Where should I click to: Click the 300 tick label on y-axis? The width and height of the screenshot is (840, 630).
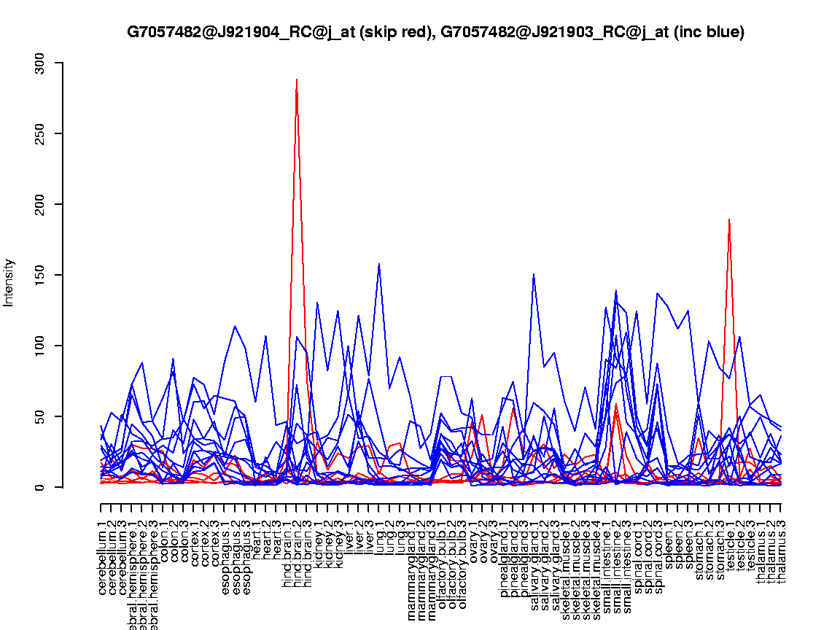point(39,63)
